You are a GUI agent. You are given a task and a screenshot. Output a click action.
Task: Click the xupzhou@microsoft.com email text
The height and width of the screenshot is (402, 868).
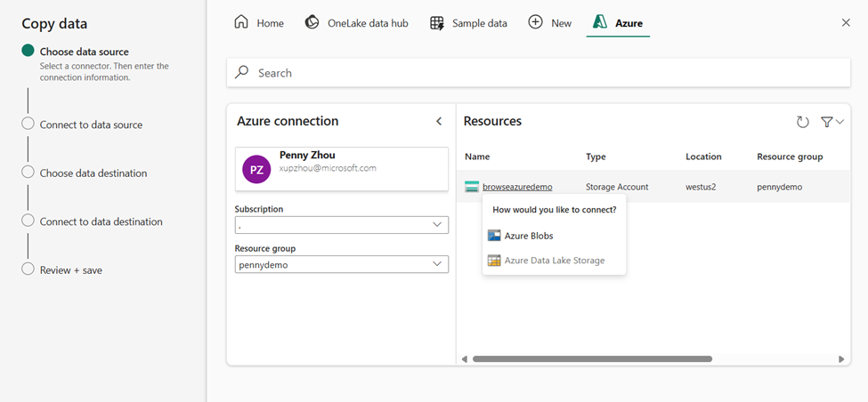(328, 168)
